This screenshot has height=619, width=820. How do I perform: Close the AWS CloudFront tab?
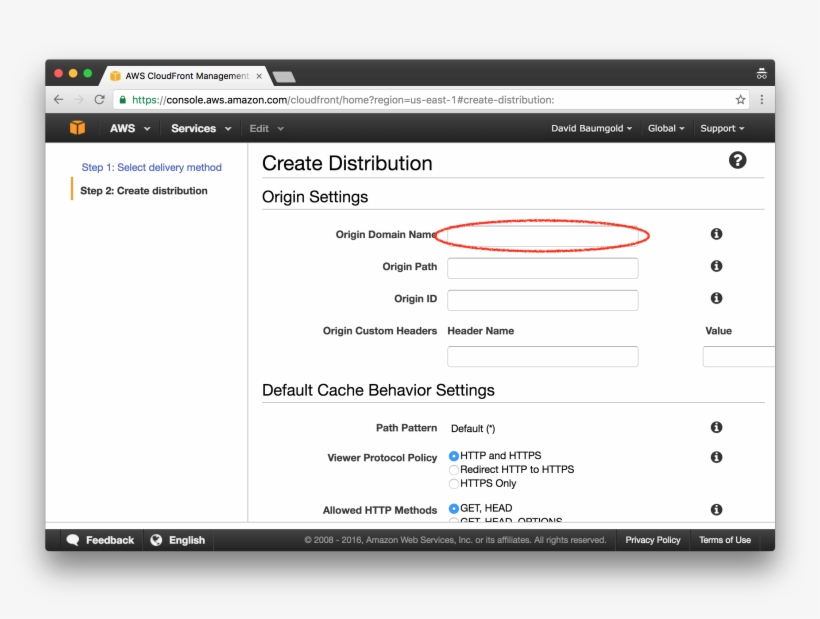(x=259, y=76)
